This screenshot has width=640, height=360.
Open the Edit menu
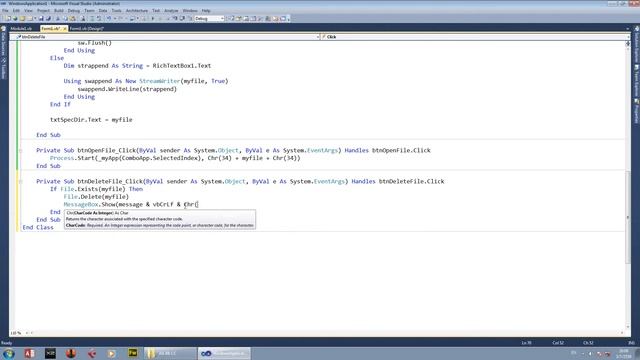(x=16, y=11)
